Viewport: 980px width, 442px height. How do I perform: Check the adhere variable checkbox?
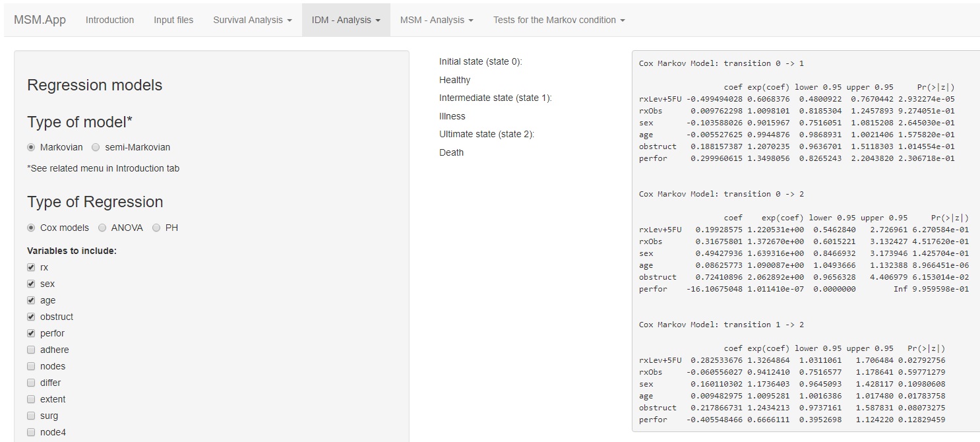pyautogui.click(x=31, y=350)
